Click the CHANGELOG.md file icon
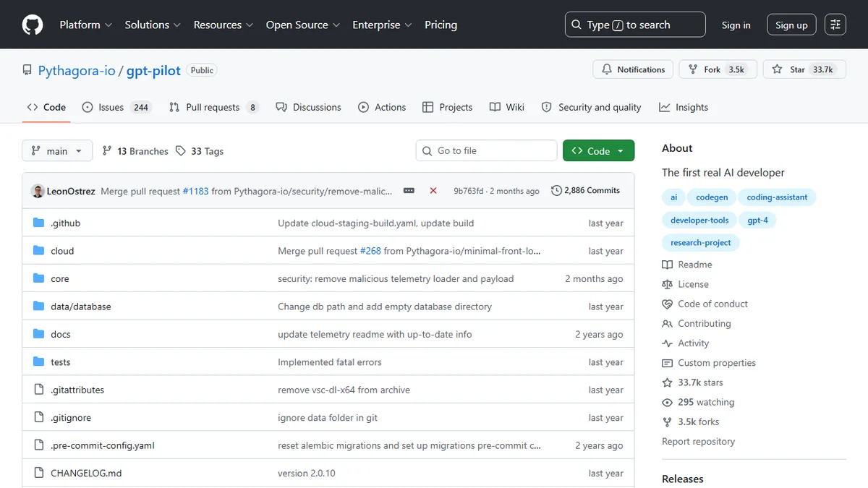This screenshot has width=868, height=488. tap(39, 473)
